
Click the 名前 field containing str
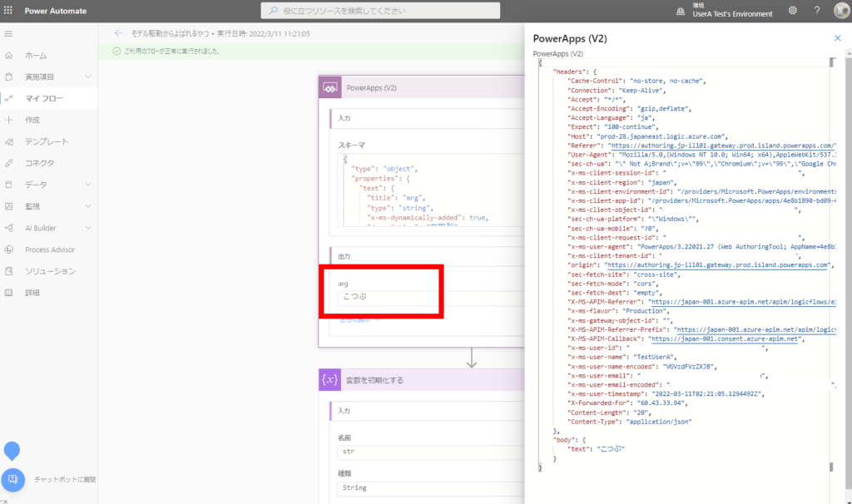430,452
